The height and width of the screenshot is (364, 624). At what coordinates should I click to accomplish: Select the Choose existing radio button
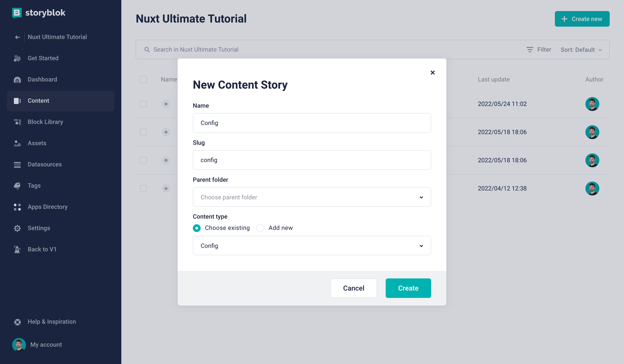[197, 228]
